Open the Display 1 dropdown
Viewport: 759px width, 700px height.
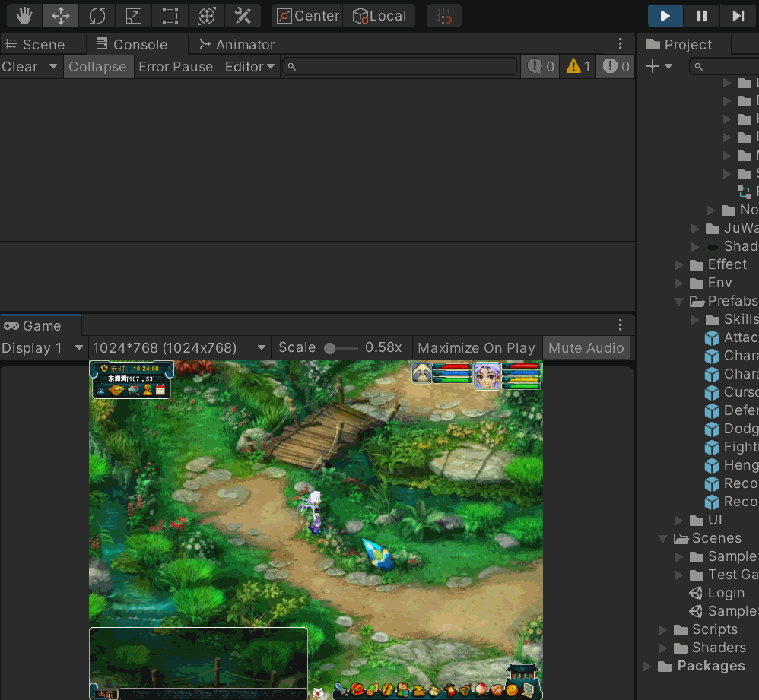(x=43, y=348)
